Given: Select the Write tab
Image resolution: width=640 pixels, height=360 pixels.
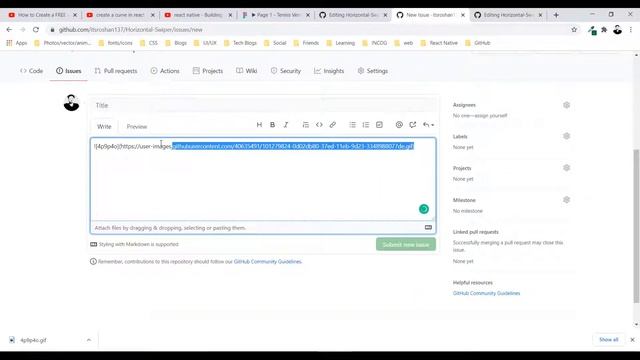Looking at the screenshot, I should click(104, 127).
